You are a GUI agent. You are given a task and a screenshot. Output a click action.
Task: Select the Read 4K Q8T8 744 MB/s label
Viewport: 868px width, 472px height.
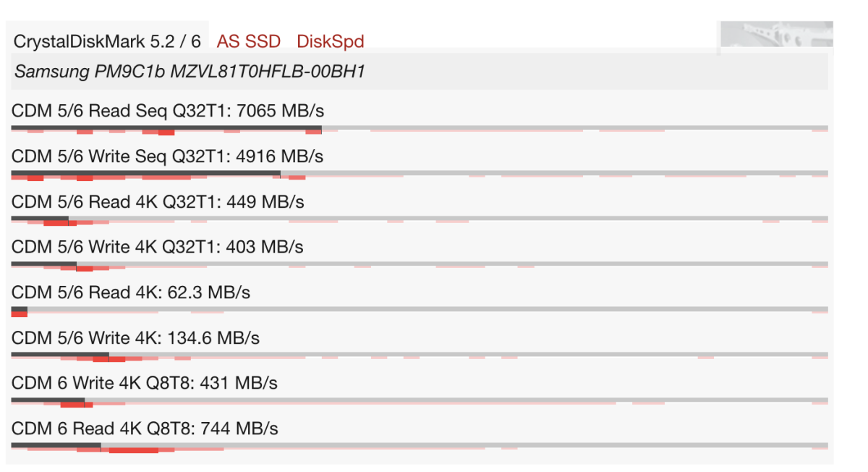pyautogui.click(x=145, y=429)
